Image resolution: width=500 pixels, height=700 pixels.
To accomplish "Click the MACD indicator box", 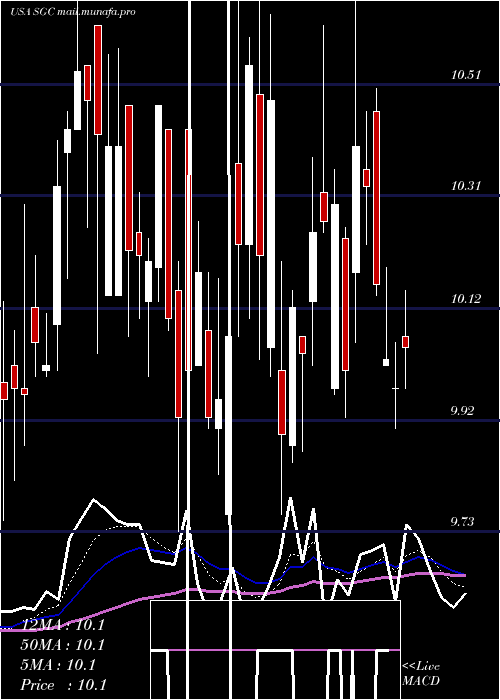I will coord(275,650).
